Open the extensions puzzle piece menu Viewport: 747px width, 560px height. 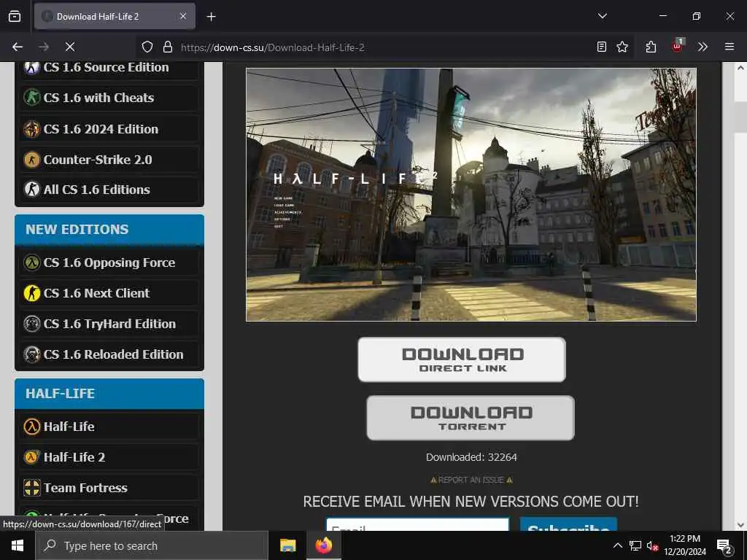click(651, 47)
